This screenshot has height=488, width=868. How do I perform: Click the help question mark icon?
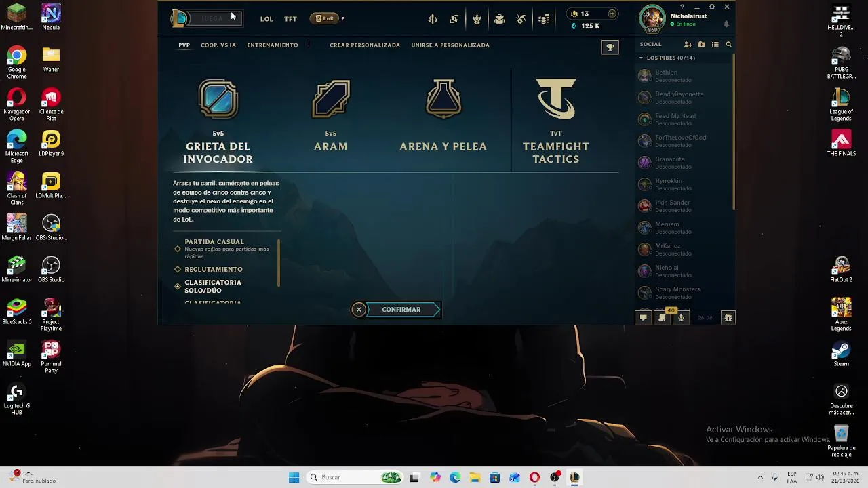point(682,7)
